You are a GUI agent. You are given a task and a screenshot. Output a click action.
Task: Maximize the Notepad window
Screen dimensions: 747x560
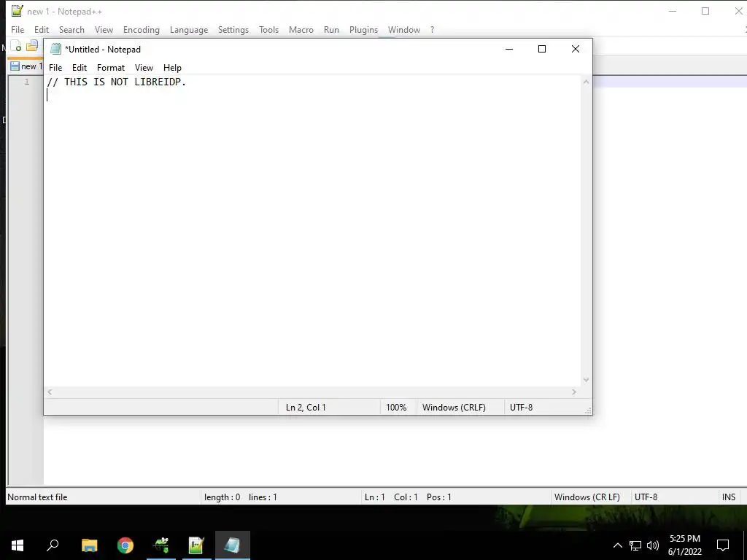[542, 49]
